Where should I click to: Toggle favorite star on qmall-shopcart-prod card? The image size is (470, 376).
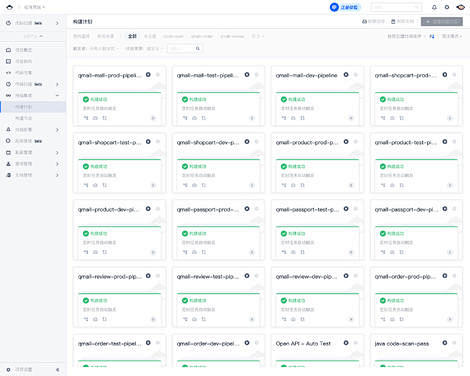pyautogui.click(x=454, y=75)
